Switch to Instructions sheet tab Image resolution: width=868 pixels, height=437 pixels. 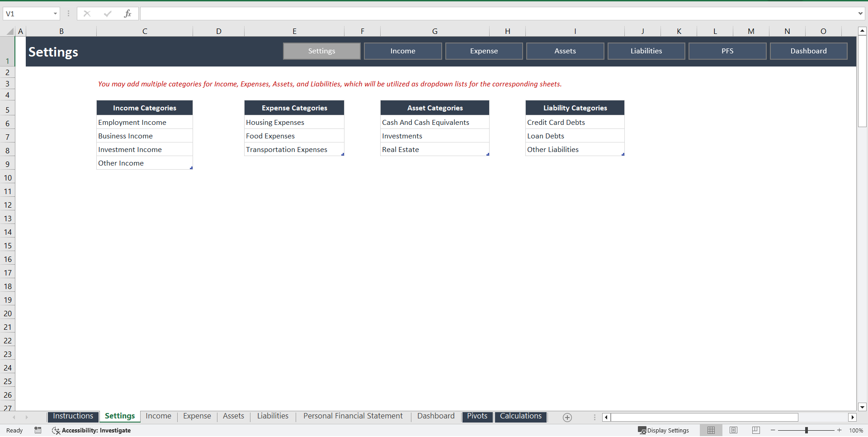[x=73, y=416]
